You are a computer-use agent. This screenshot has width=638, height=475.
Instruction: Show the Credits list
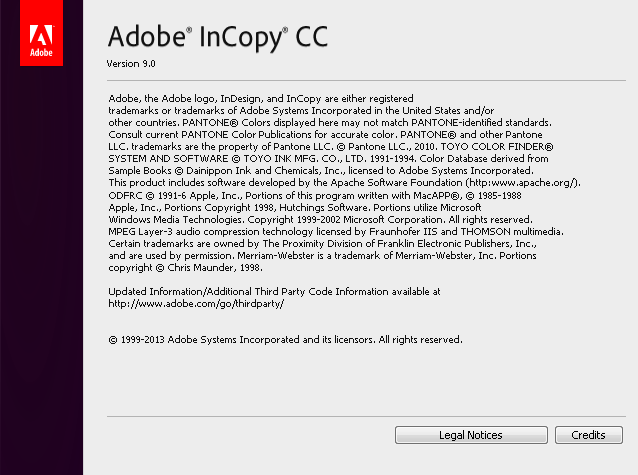589,435
